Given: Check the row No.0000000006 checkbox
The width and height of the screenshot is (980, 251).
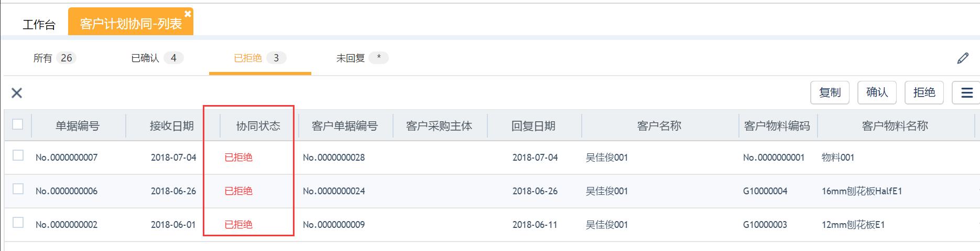Looking at the screenshot, I should [18, 189].
